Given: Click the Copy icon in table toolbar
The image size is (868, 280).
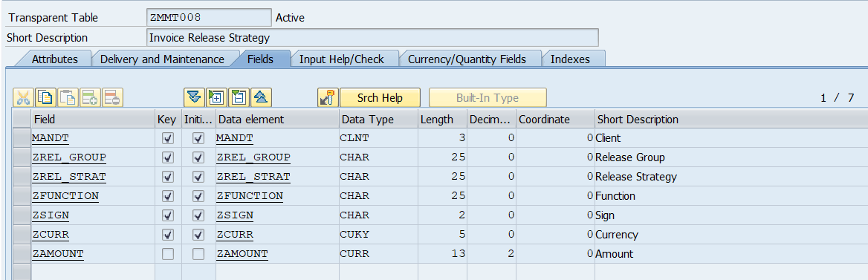Looking at the screenshot, I should 45,98.
